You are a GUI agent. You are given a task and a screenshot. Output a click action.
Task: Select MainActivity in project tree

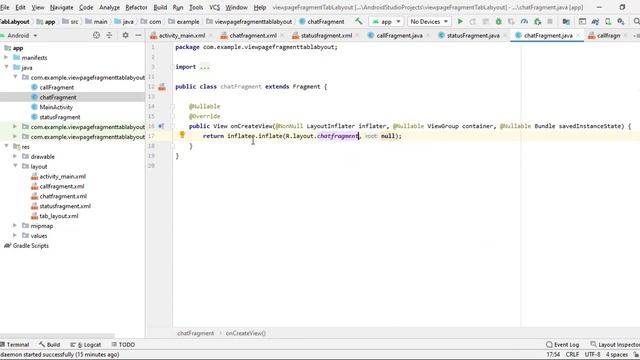tap(56, 107)
